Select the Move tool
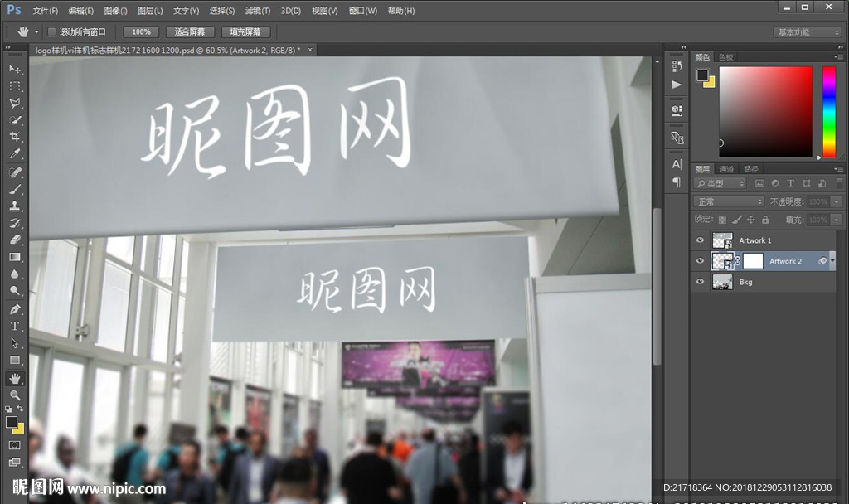This screenshot has width=849, height=504. (x=15, y=70)
